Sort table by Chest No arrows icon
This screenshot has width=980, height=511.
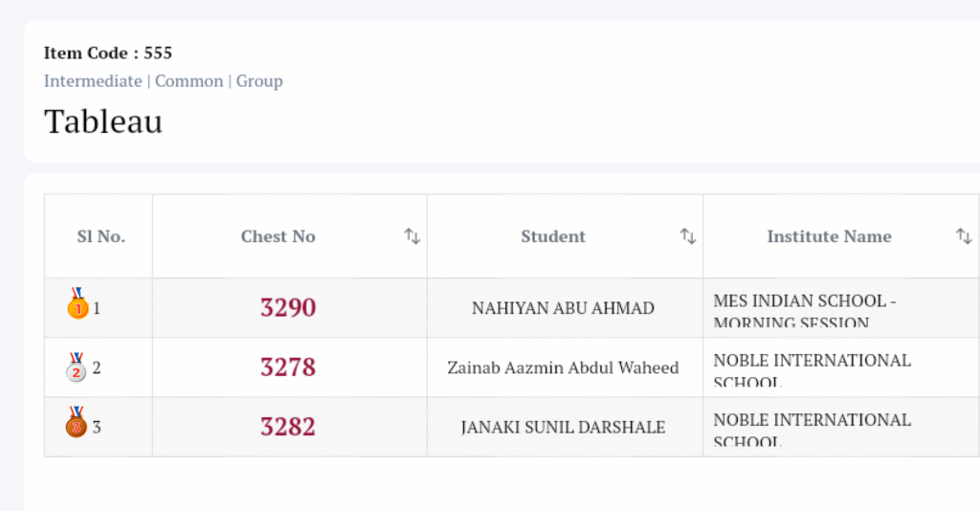[x=412, y=236]
